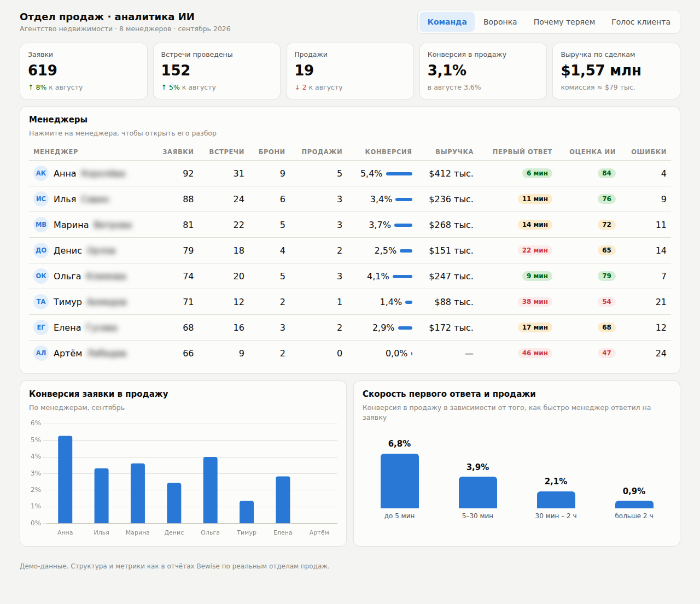Click Ольга's bar in conversion chart

click(x=210, y=490)
